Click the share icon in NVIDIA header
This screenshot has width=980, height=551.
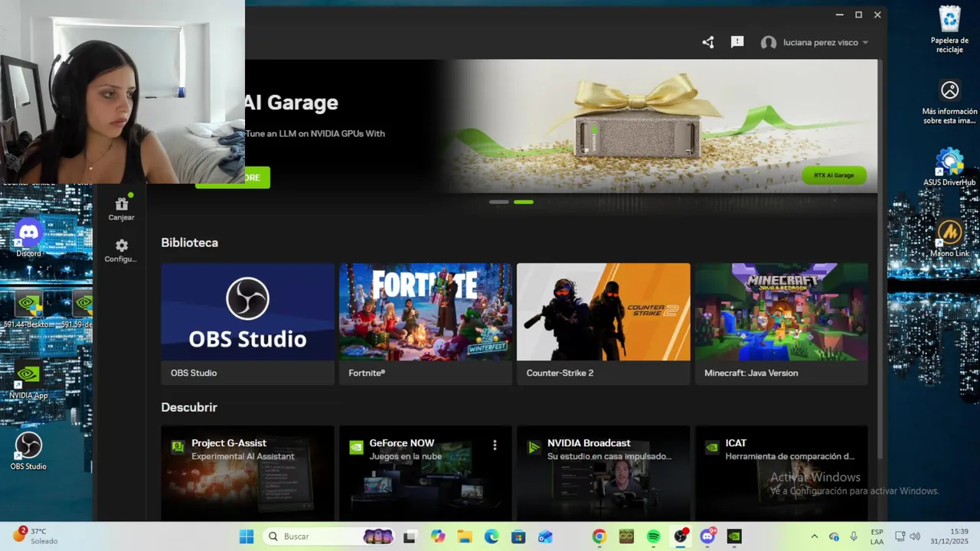(708, 42)
